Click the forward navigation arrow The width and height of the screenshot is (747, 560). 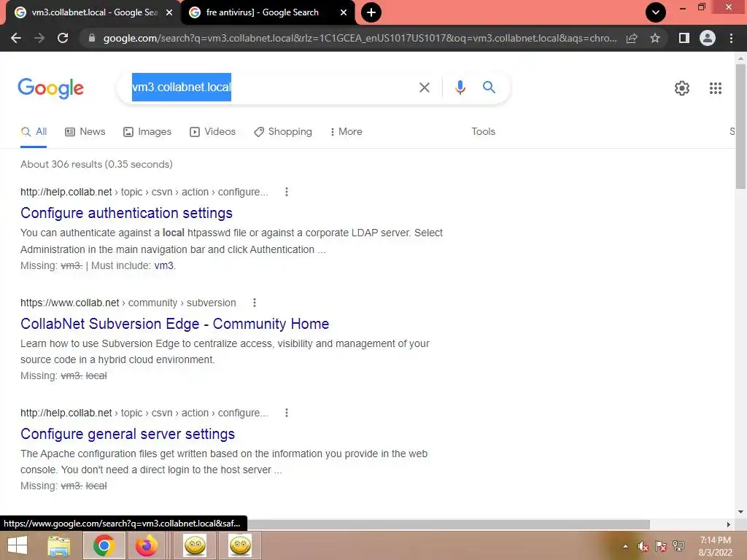[39, 38]
